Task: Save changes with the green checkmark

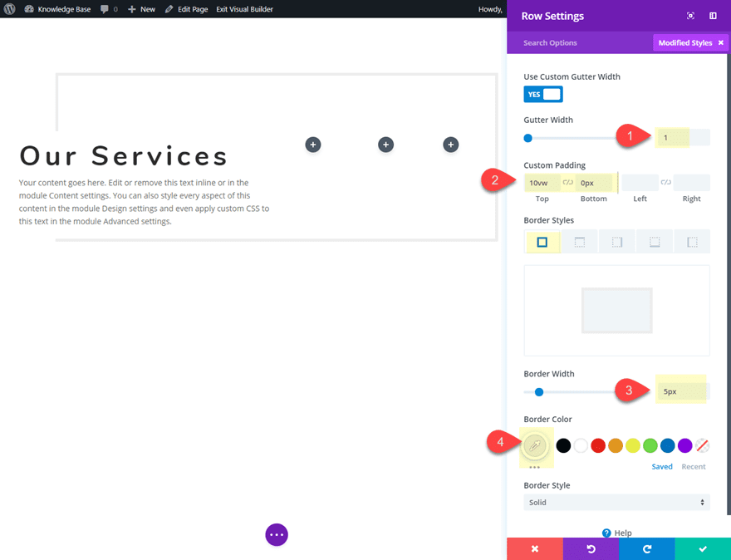Action: pos(703,548)
